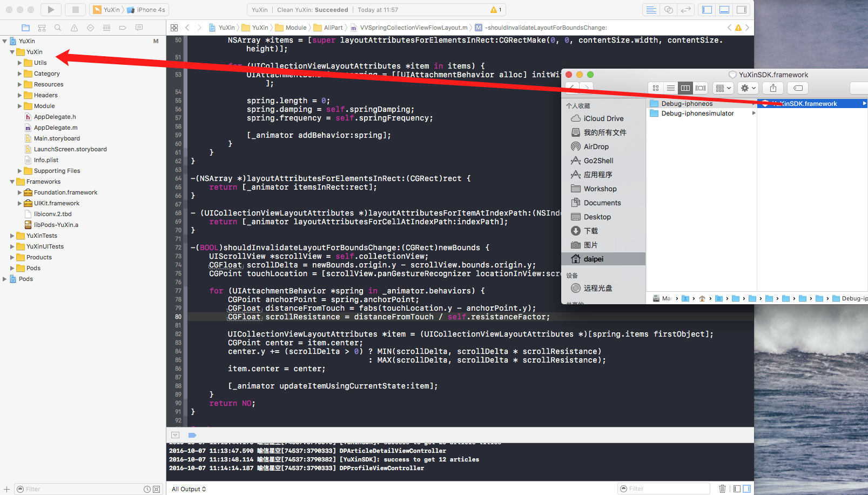
Task: Toggle the utilities panel visibility
Action: tap(742, 10)
